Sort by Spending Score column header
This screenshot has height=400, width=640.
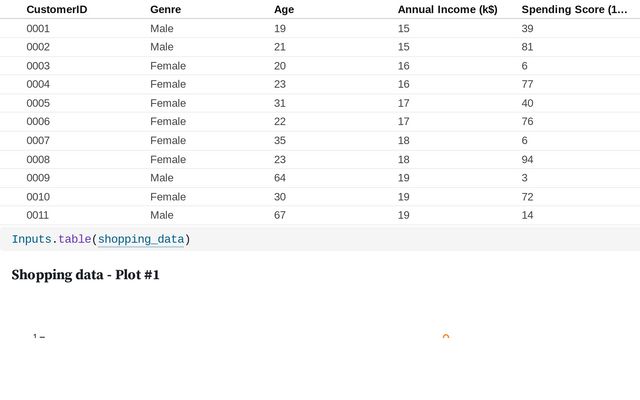tap(574, 9)
